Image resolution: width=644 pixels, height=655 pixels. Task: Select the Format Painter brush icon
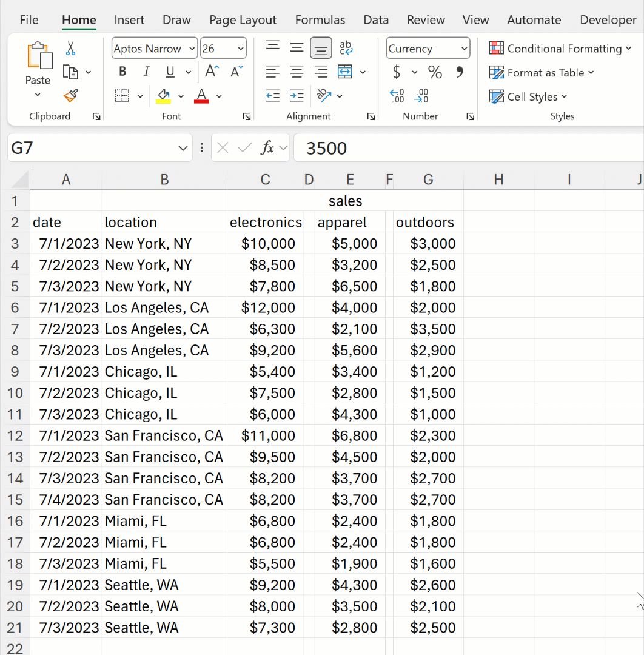coord(70,96)
